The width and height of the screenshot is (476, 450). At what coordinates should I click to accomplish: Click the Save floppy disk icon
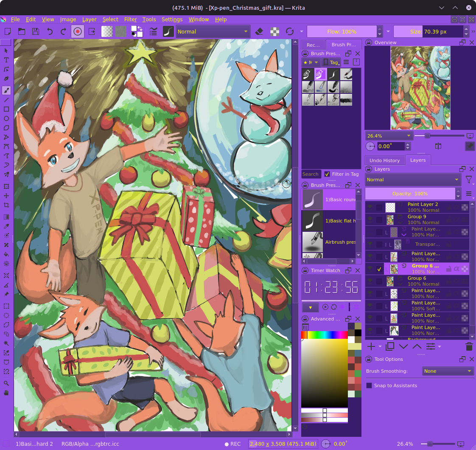[x=36, y=31]
